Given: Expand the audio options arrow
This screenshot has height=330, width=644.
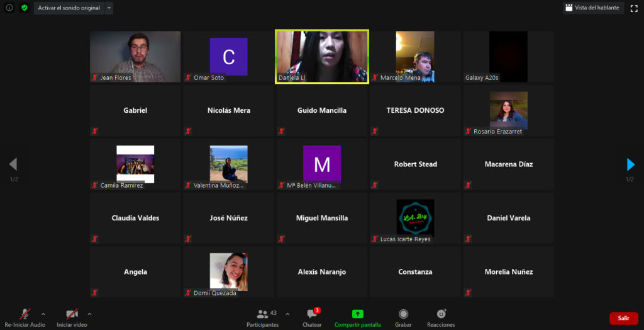Looking at the screenshot, I should (43, 314).
